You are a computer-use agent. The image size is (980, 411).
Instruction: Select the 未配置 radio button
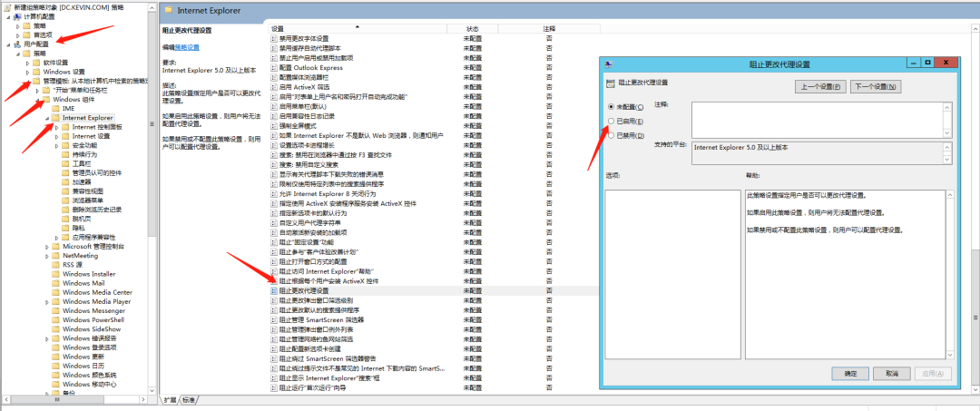(612, 107)
